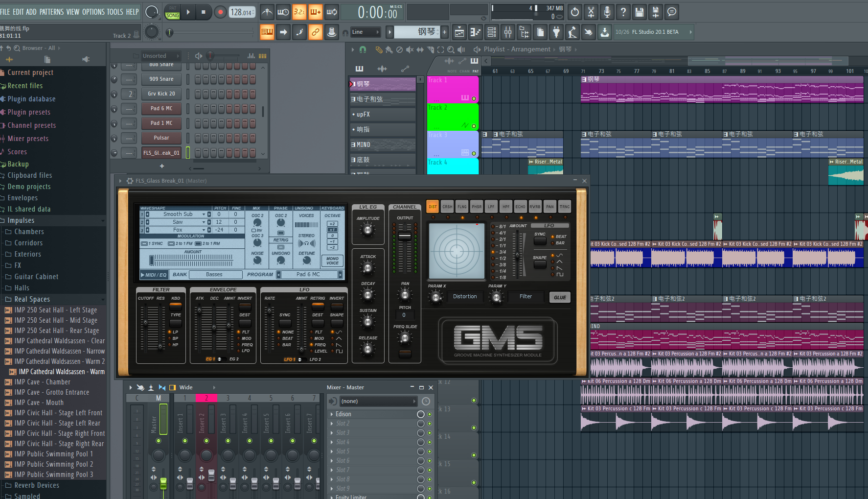The width and height of the screenshot is (868, 499).
Task: Open the help question mark icon
Action: point(623,12)
